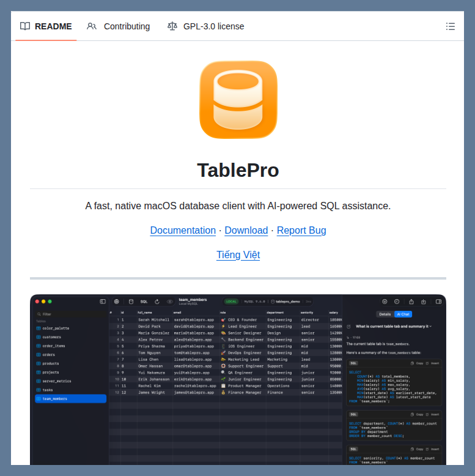The image size is (475, 476).
Task: Open the Documentation link
Action: (183, 231)
